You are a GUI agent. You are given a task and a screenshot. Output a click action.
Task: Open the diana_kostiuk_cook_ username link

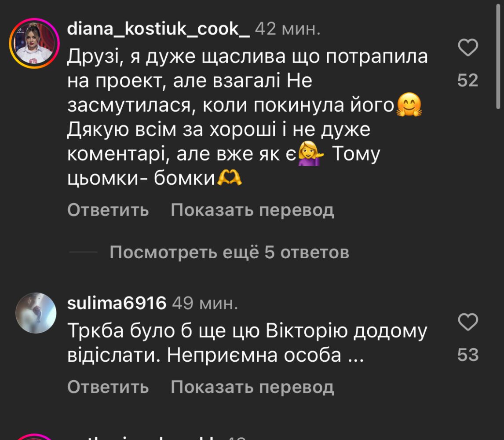(x=159, y=29)
